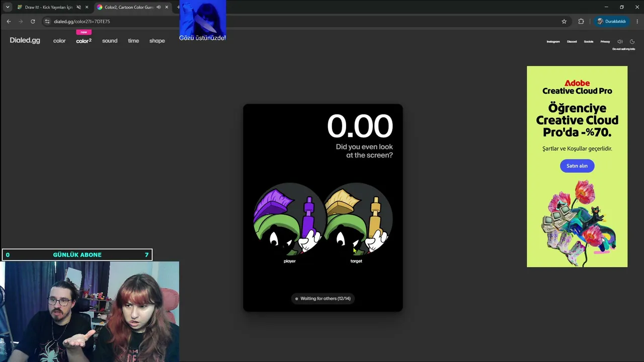Open the 'color' game mode
This screenshot has height=362, width=644.
coord(59,41)
